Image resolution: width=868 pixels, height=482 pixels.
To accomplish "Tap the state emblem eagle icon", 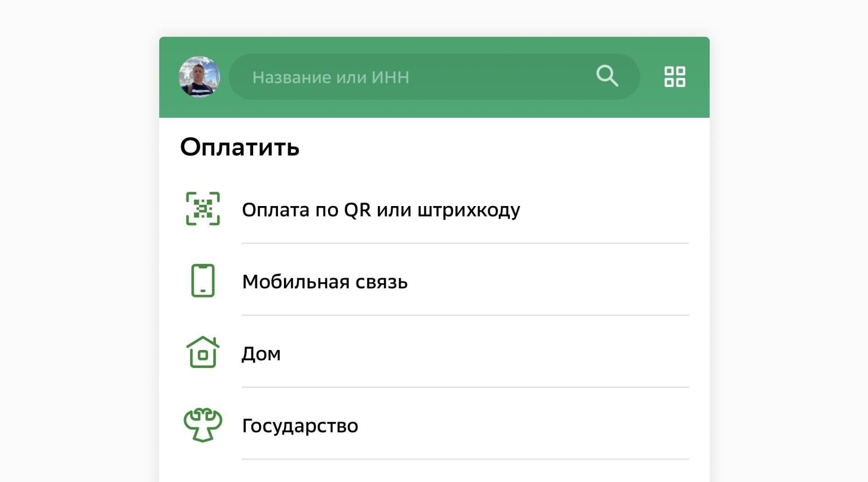I will coord(203,425).
